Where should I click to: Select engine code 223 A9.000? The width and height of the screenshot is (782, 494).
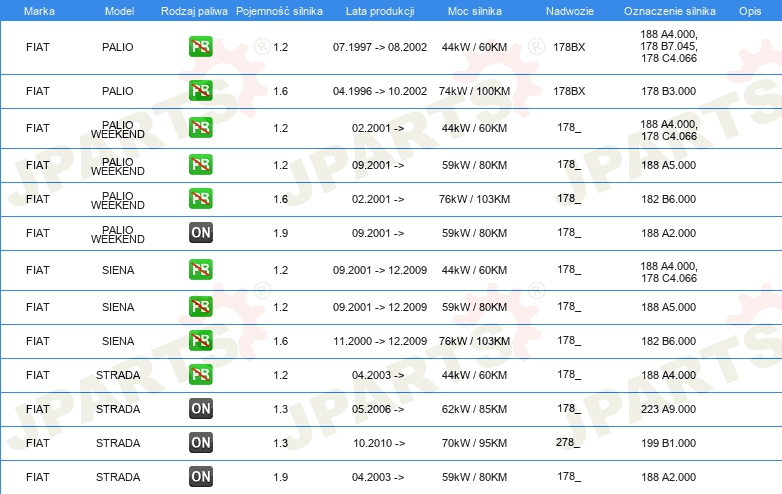(x=668, y=409)
